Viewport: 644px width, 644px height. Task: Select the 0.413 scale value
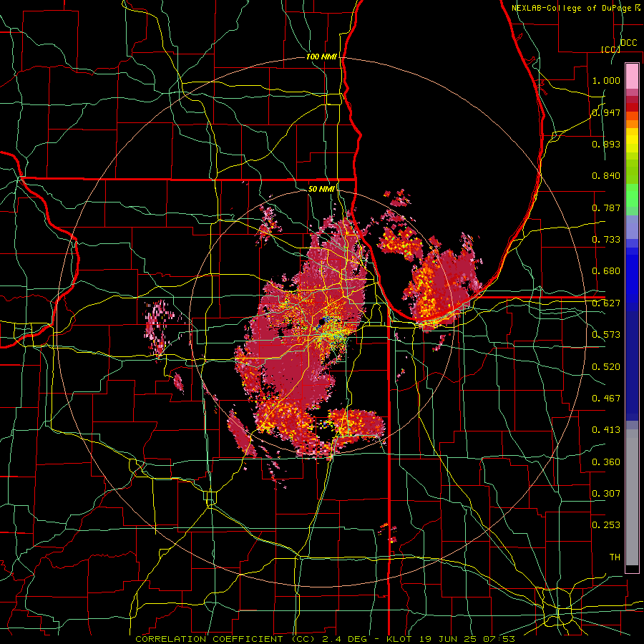pyautogui.click(x=606, y=430)
